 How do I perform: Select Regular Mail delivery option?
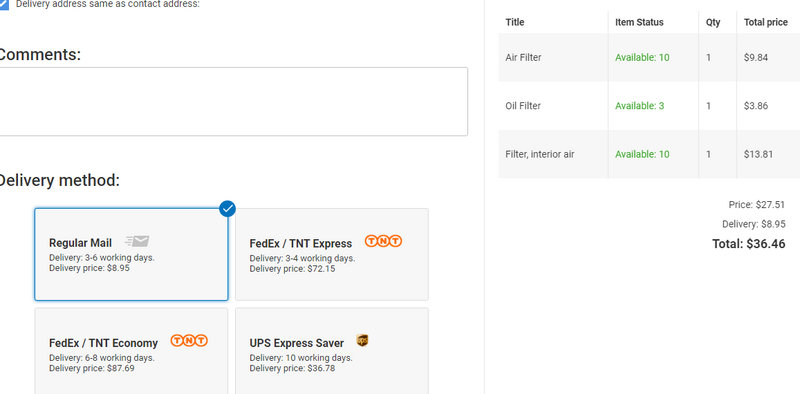tap(131, 255)
